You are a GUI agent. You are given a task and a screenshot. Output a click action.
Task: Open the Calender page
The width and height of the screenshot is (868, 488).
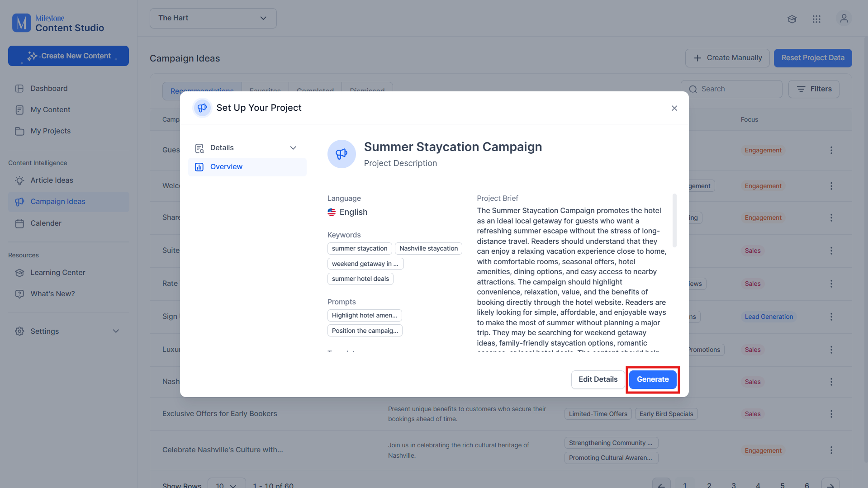pos(46,223)
